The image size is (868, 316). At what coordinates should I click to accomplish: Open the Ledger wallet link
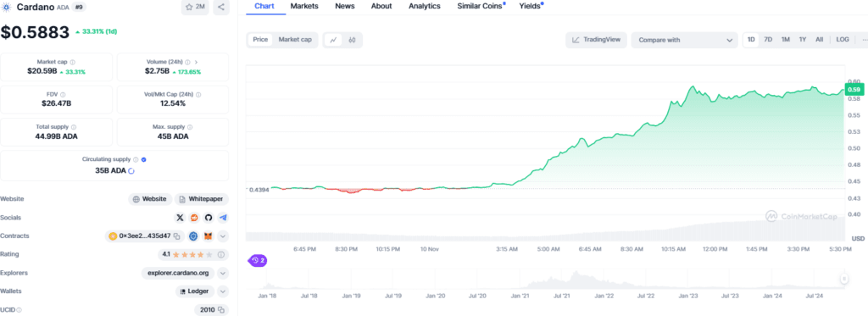tap(195, 291)
